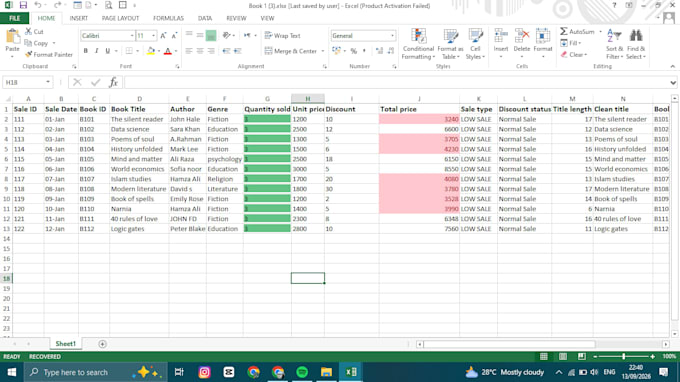The width and height of the screenshot is (680, 382).
Task: Click the Insert Function fx icon
Action: 114,82
